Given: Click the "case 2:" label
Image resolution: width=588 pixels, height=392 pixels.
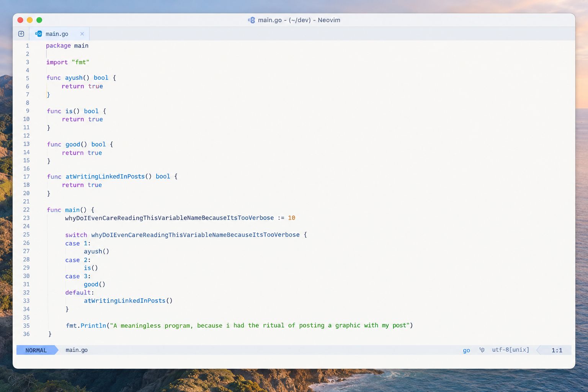Looking at the screenshot, I should (x=78, y=260).
